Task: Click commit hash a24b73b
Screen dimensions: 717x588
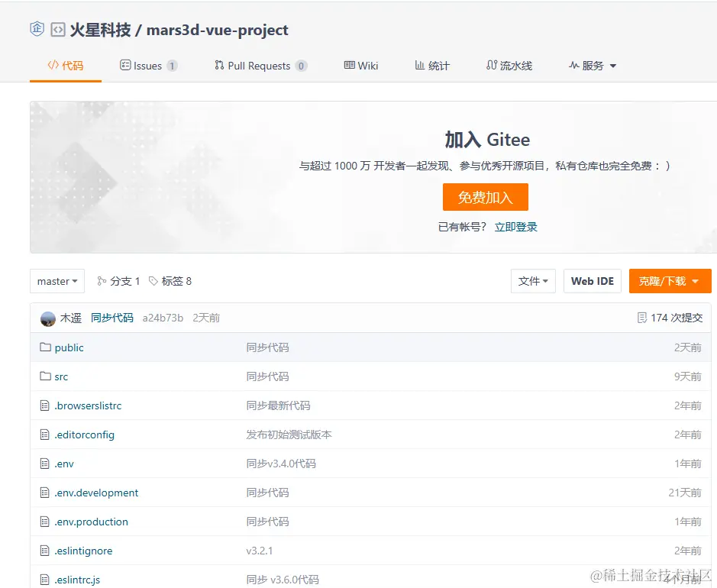Action: tap(163, 318)
